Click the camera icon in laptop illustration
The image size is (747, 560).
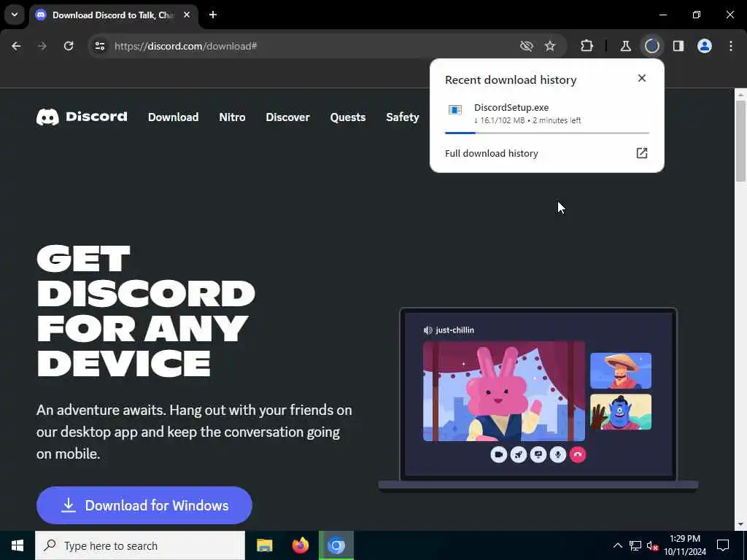click(x=498, y=455)
